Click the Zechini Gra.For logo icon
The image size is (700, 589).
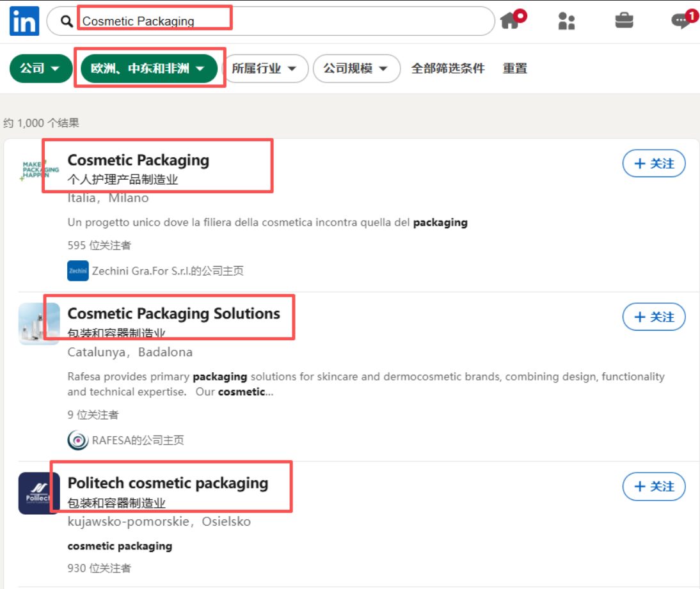click(77, 271)
